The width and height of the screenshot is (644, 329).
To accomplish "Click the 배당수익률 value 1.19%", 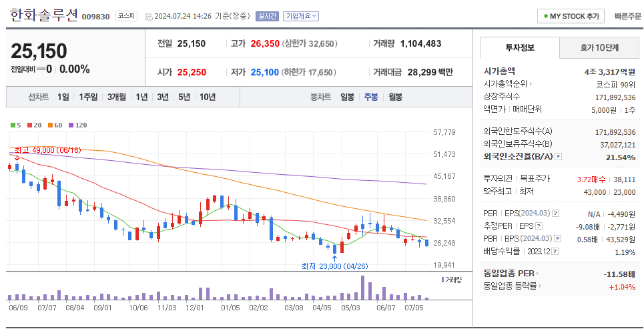I will pyautogui.click(x=625, y=252).
